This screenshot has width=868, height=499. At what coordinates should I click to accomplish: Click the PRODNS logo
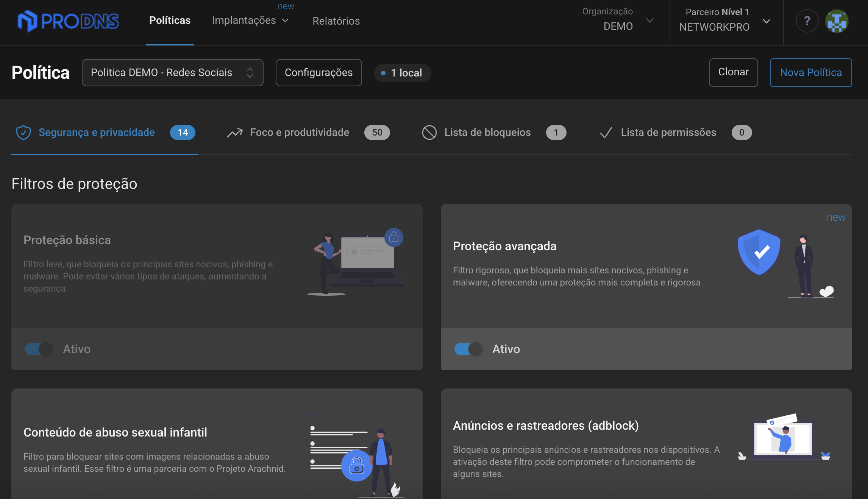[68, 22]
